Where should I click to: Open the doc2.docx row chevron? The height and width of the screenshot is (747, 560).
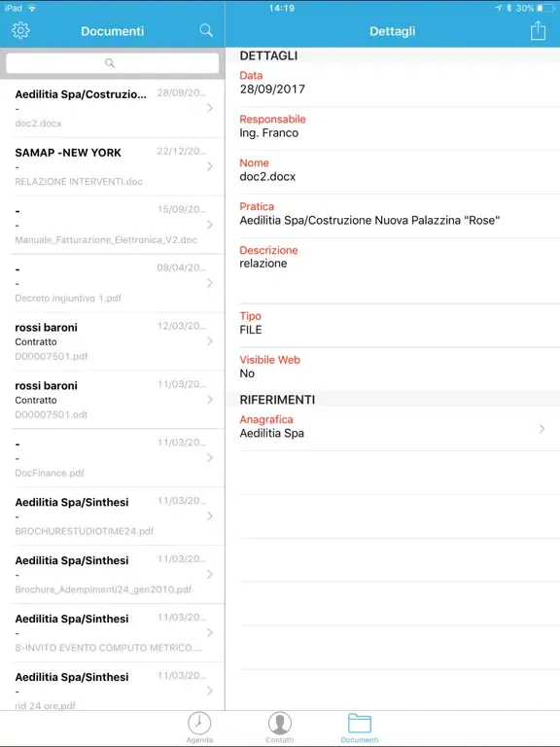[x=210, y=108]
